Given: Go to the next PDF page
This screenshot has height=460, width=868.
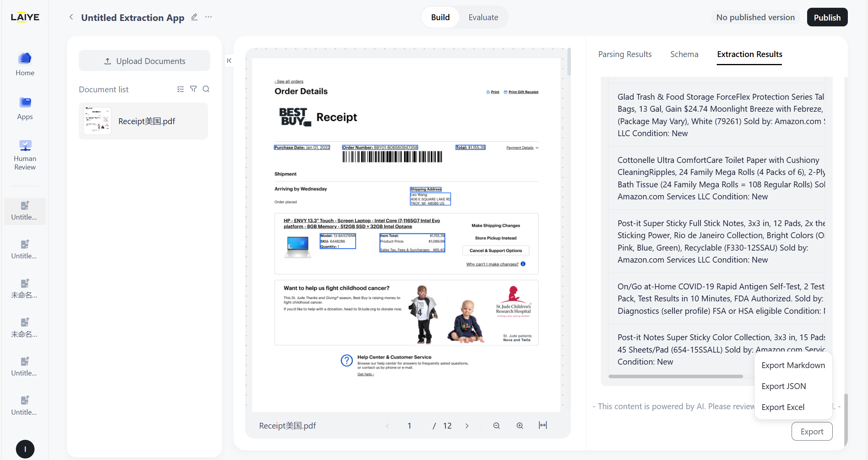Looking at the screenshot, I should 467,426.
